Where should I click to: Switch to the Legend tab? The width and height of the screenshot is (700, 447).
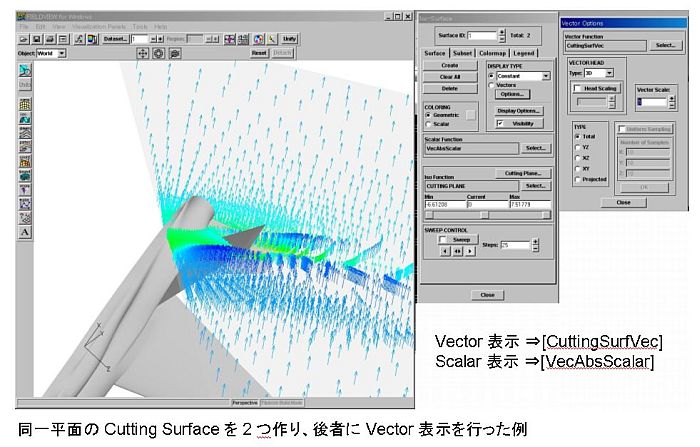524,53
